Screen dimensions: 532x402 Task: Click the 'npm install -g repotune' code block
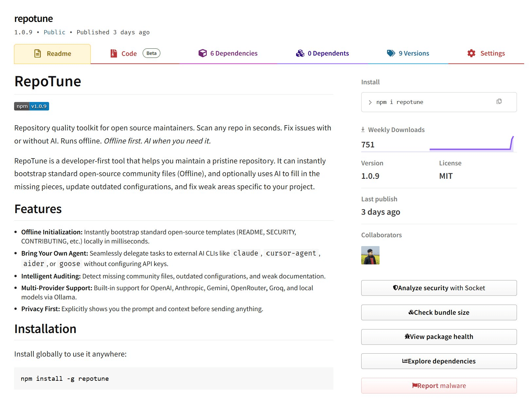(x=174, y=378)
